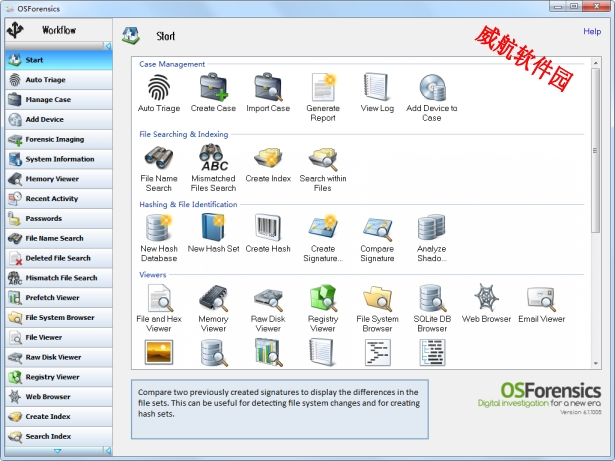Open Prefetch Viewer from sidebar
Image resolution: width=615 pixels, height=461 pixels.
pyautogui.click(x=59, y=298)
